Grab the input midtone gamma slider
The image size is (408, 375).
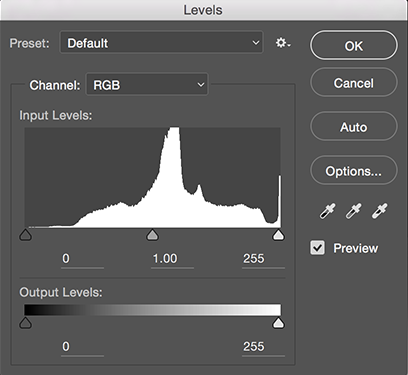[152, 235]
